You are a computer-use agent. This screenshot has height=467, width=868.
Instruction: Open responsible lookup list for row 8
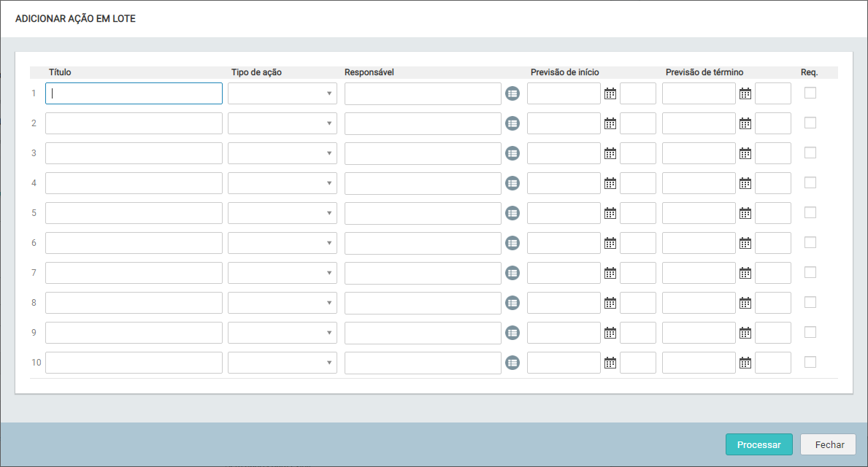tap(512, 304)
